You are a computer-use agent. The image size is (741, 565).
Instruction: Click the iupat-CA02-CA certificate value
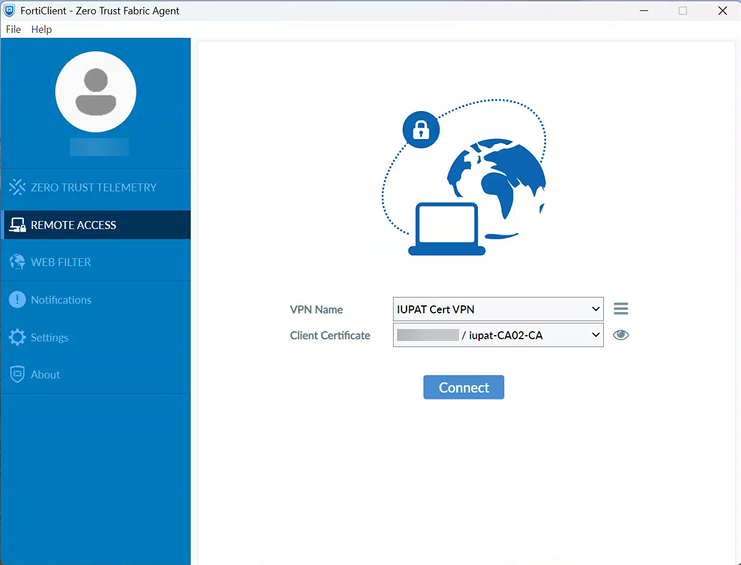(x=506, y=335)
